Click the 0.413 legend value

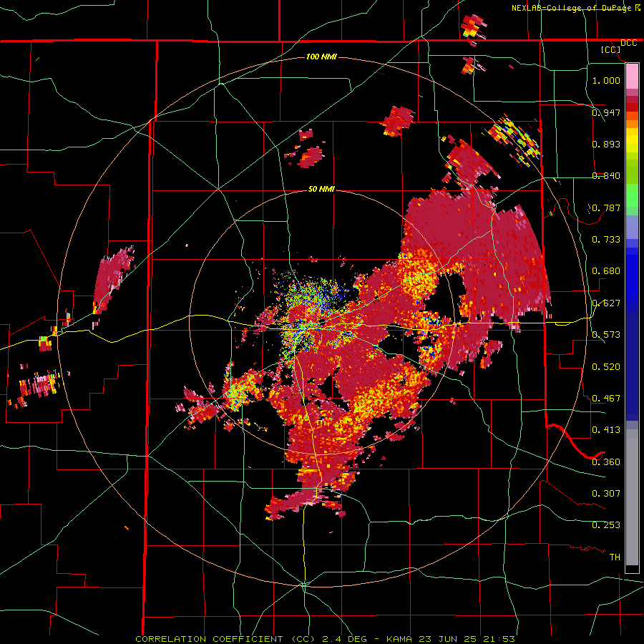pos(606,429)
